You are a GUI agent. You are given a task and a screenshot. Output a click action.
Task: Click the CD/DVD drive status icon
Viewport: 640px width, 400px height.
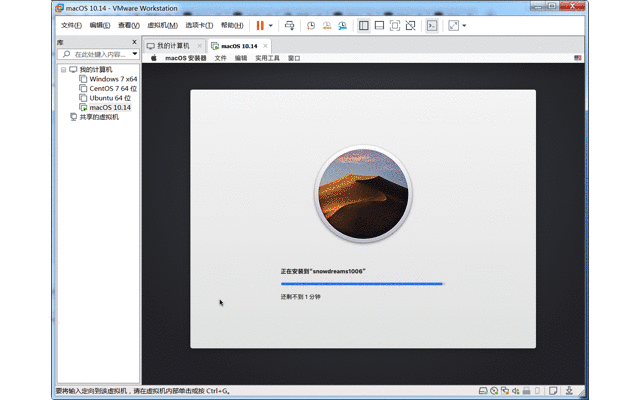pos(494,390)
